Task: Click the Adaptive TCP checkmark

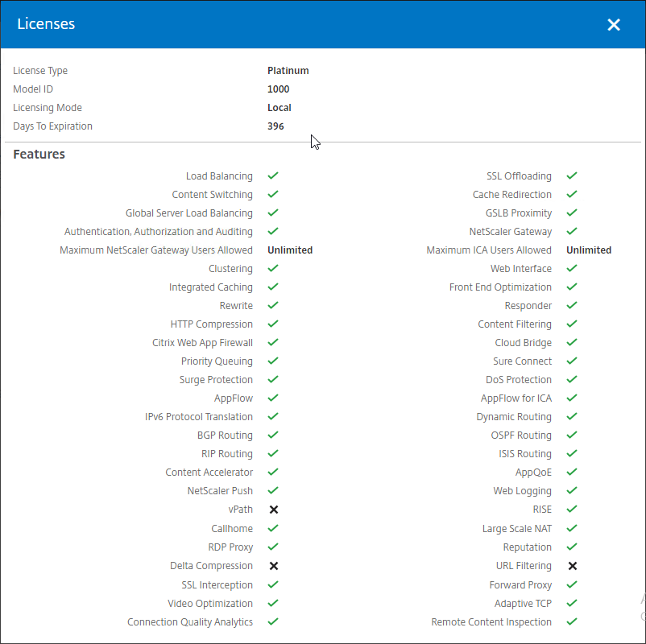Action: coord(572,603)
